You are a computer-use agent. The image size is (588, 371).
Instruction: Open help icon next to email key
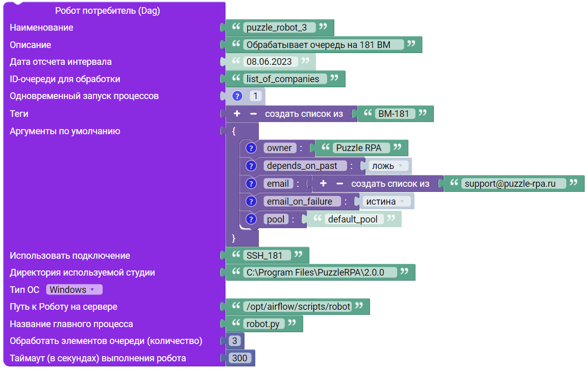[x=251, y=184]
